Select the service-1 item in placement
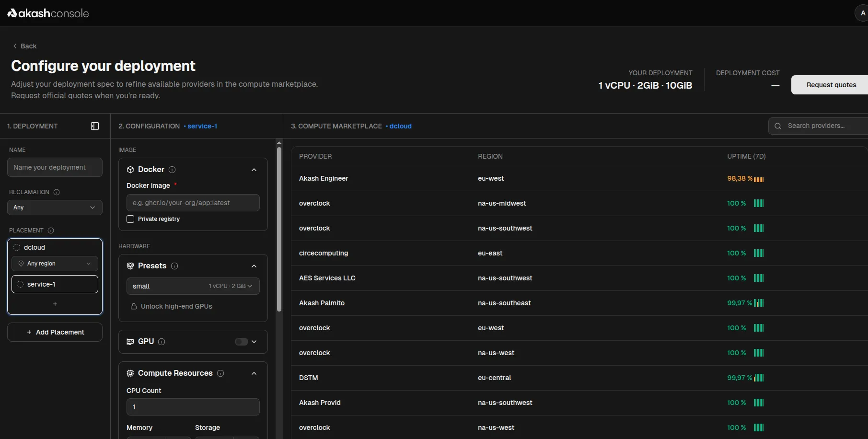The width and height of the screenshot is (868, 439). pos(55,284)
